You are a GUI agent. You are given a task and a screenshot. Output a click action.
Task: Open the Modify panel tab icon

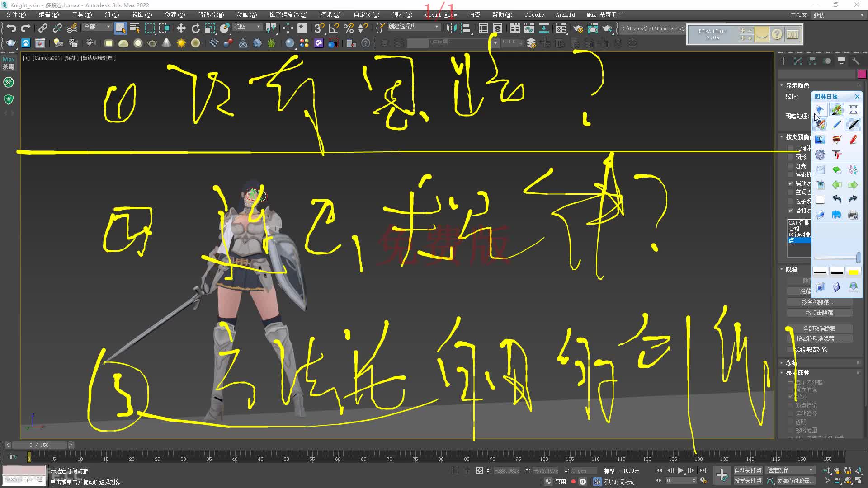[x=798, y=61]
